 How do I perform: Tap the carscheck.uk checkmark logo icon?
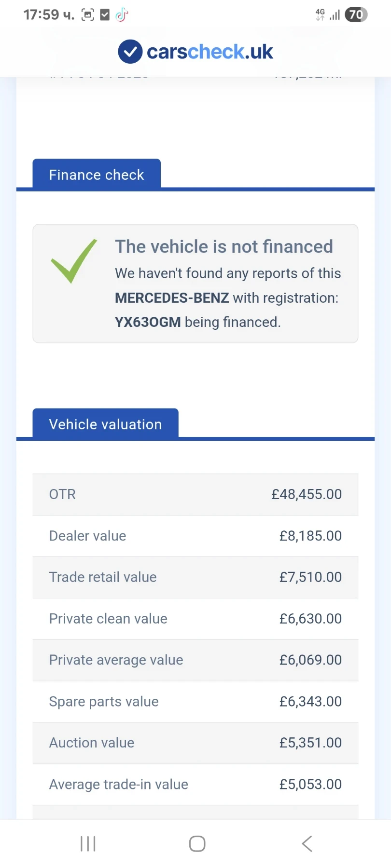130,52
